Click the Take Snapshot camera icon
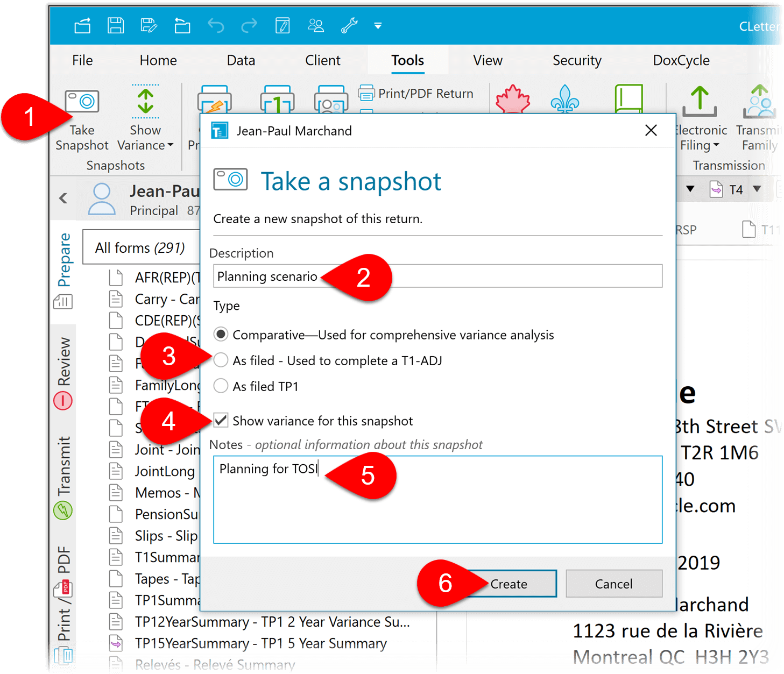784x674 pixels. tap(82, 101)
